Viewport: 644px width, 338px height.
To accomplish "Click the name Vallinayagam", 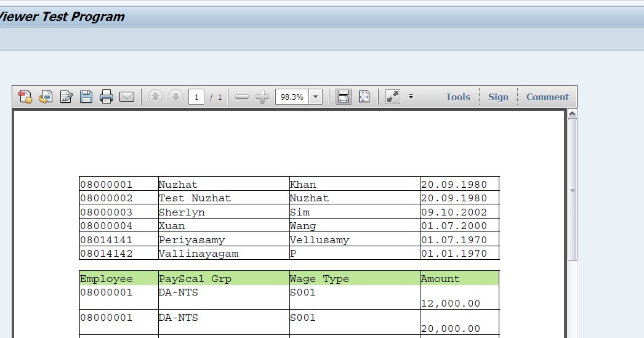I will (198, 254).
